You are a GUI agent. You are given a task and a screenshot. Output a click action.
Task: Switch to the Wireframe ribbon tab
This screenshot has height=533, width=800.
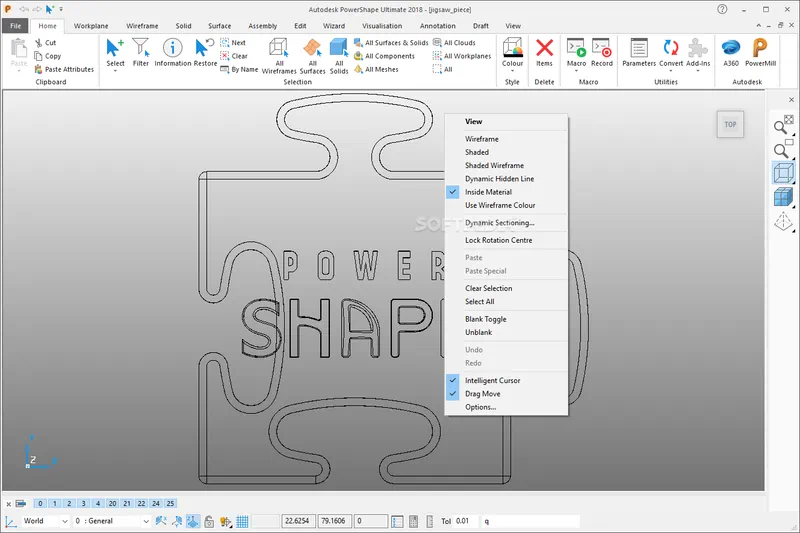142,26
